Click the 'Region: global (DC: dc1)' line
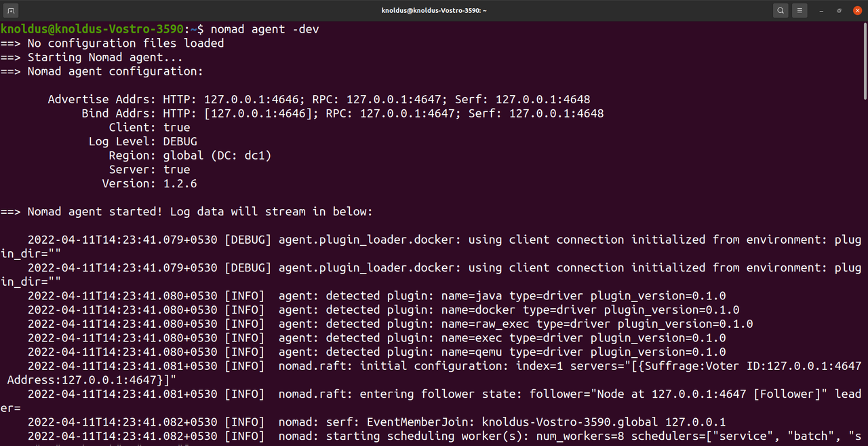 click(190, 155)
